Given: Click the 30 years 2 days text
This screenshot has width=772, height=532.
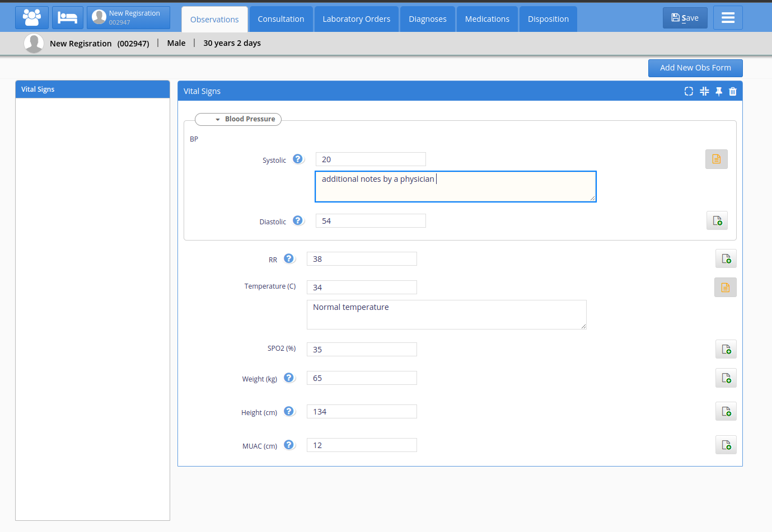Looking at the screenshot, I should (232, 43).
